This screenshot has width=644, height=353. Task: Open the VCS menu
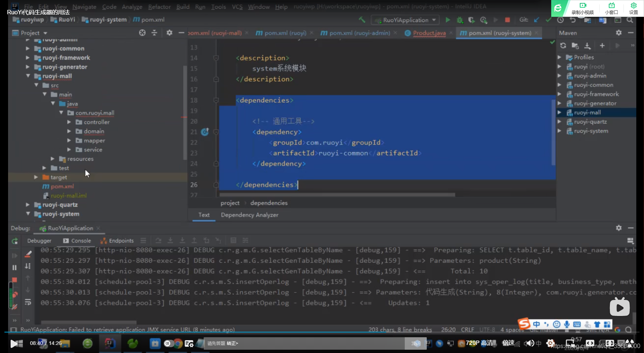(x=237, y=7)
